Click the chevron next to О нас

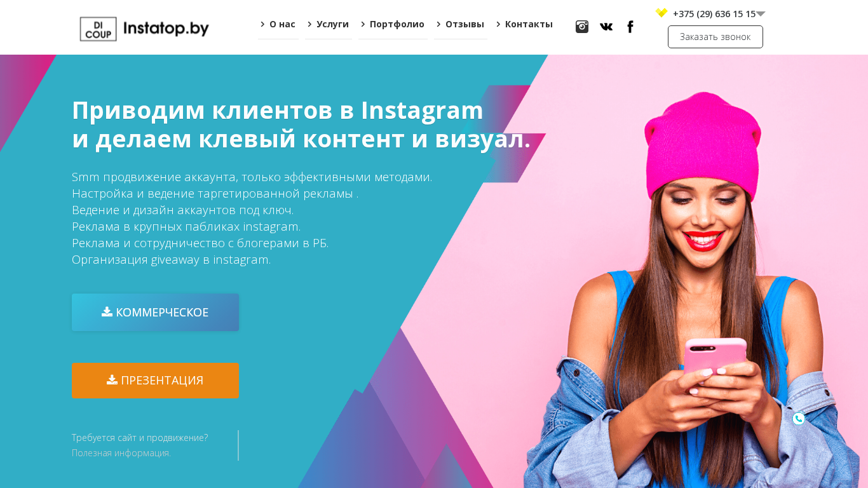pyautogui.click(x=262, y=24)
